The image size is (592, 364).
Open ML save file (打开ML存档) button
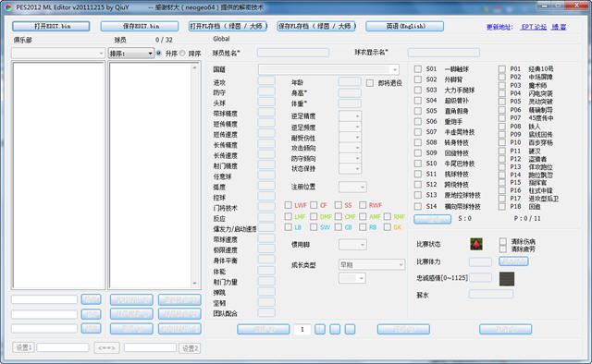coord(228,26)
